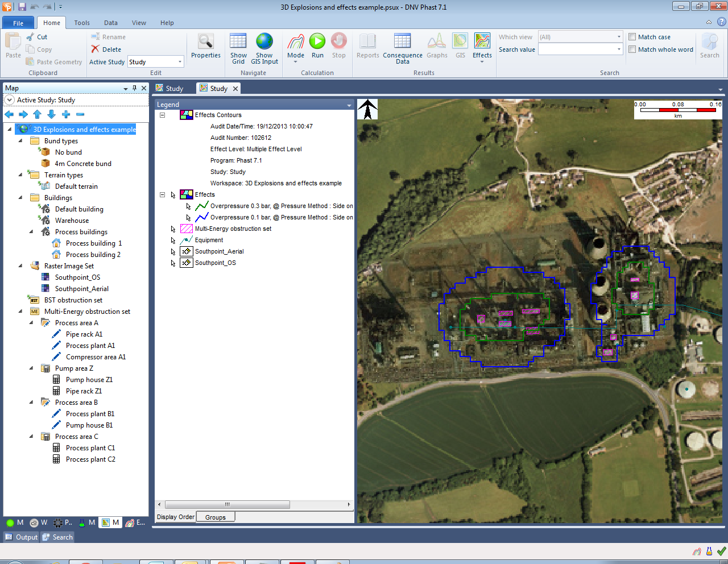Collapse the Effects legend group

[x=162, y=194]
